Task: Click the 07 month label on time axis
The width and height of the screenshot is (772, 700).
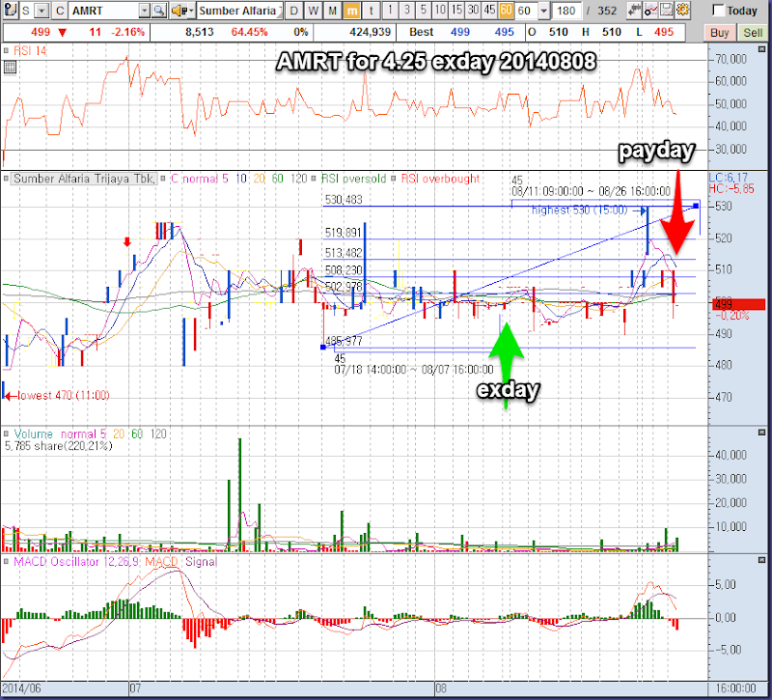Action: 134,688
